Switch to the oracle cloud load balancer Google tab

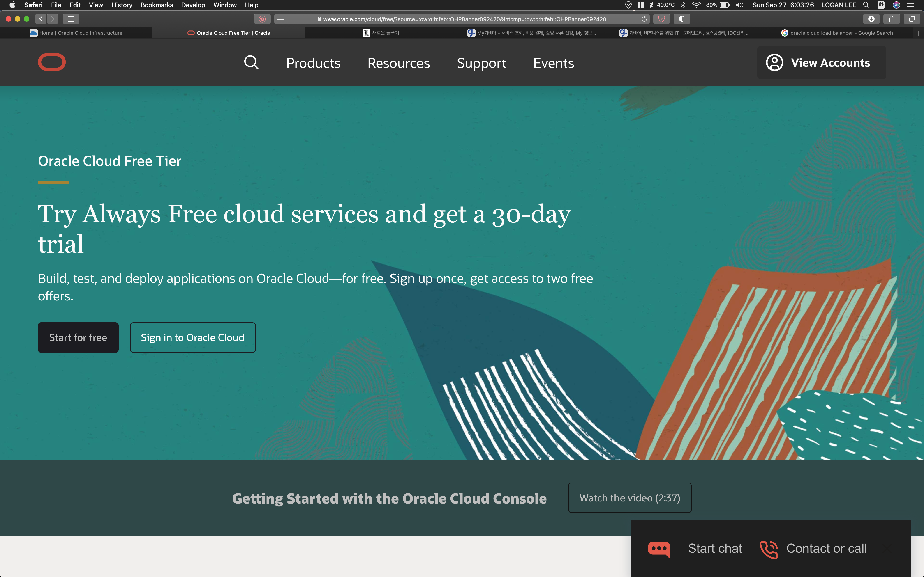point(837,33)
